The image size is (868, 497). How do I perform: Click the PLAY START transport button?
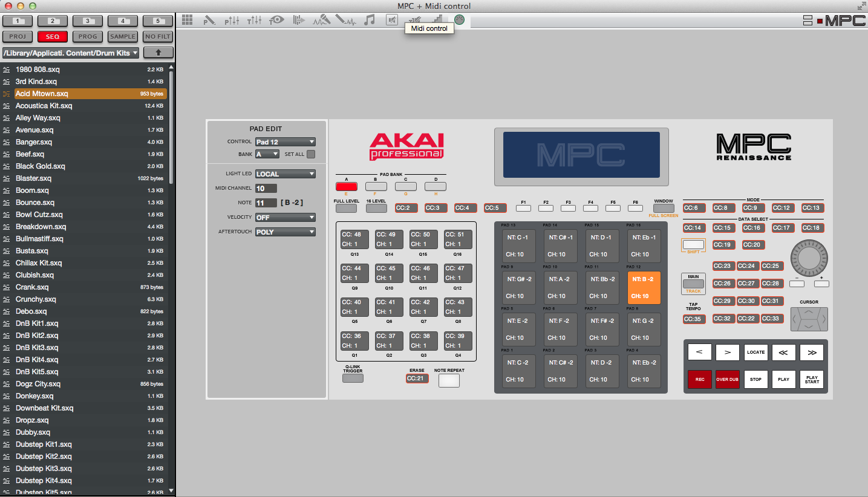[811, 379]
